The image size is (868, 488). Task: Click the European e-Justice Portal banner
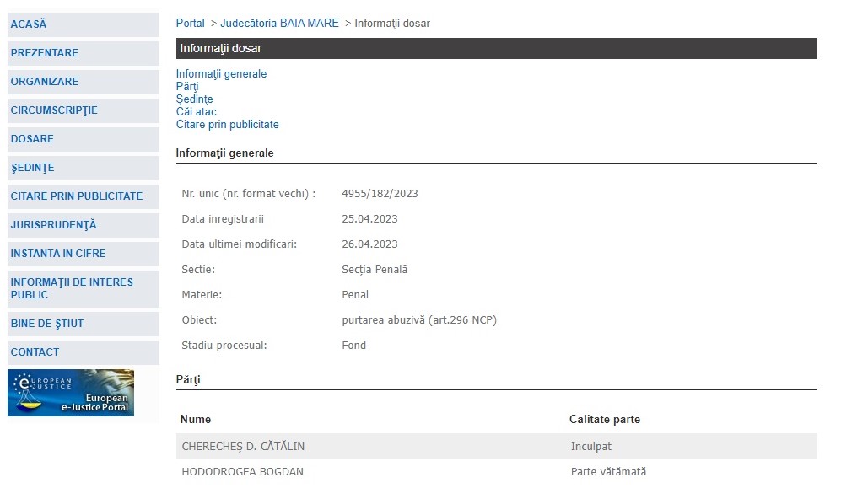click(71, 393)
